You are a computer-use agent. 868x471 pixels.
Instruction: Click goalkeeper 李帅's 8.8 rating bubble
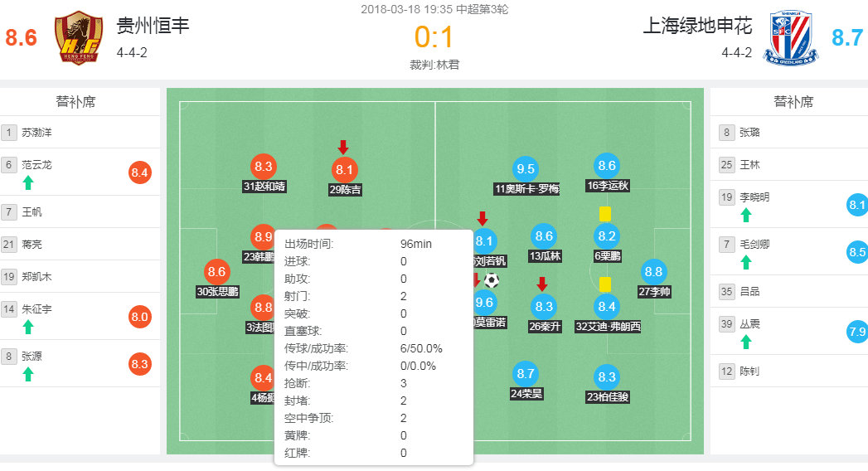(653, 272)
